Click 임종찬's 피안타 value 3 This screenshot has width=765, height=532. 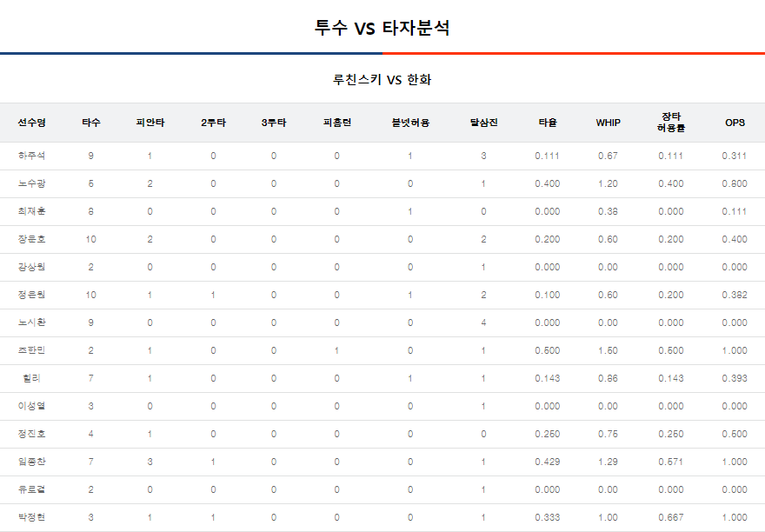point(150,462)
